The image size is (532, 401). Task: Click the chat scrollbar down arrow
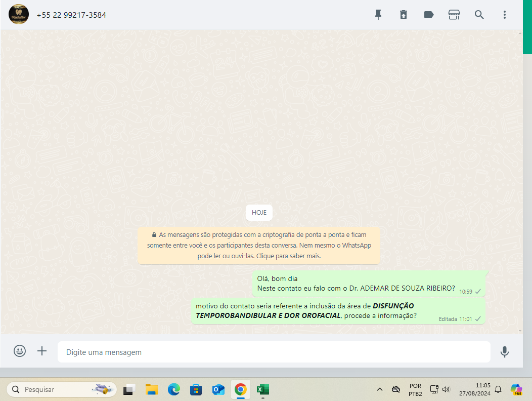[520, 331]
